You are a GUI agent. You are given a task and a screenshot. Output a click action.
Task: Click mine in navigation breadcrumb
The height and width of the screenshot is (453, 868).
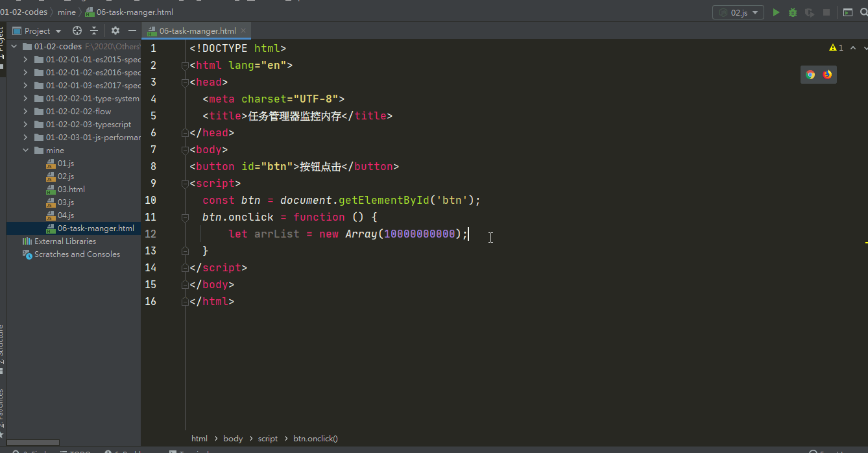coord(67,12)
